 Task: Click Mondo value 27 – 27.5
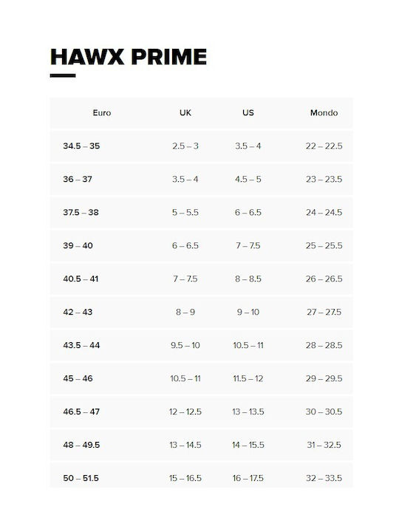[x=324, y=312]
